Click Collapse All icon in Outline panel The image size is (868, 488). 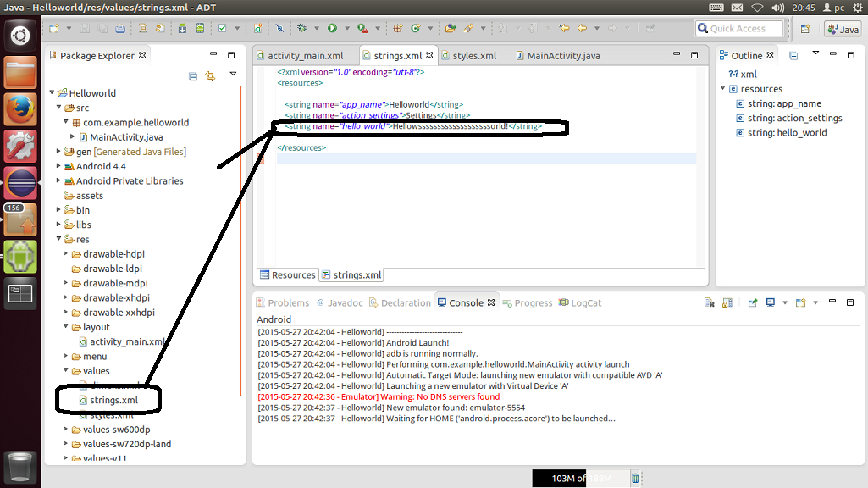[x=793, y=55]
